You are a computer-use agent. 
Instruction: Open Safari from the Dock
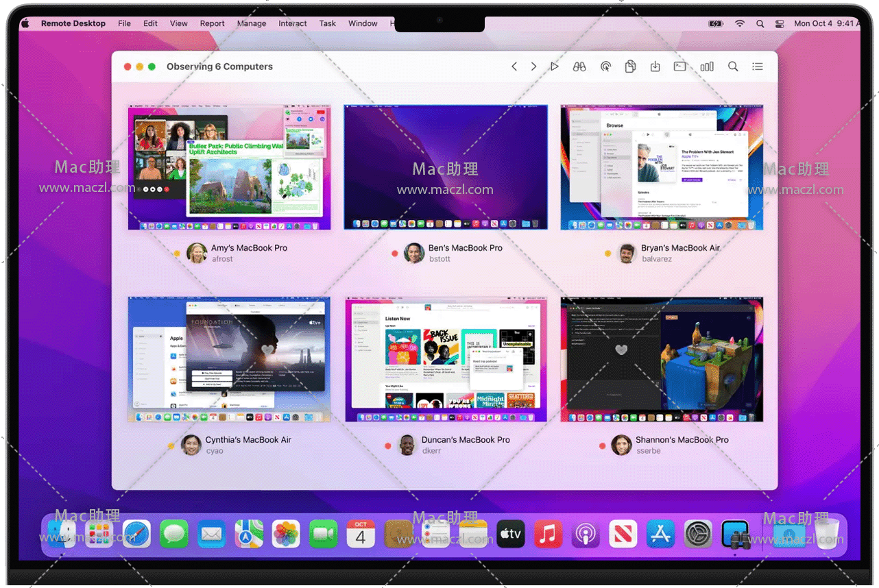click(x=137, y=534)
